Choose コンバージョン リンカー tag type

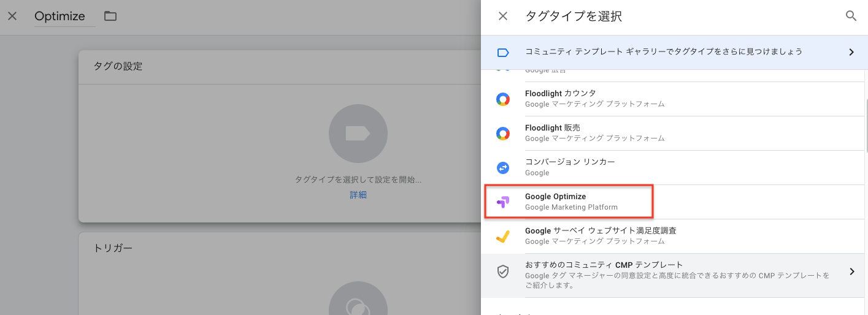(674, 168)
